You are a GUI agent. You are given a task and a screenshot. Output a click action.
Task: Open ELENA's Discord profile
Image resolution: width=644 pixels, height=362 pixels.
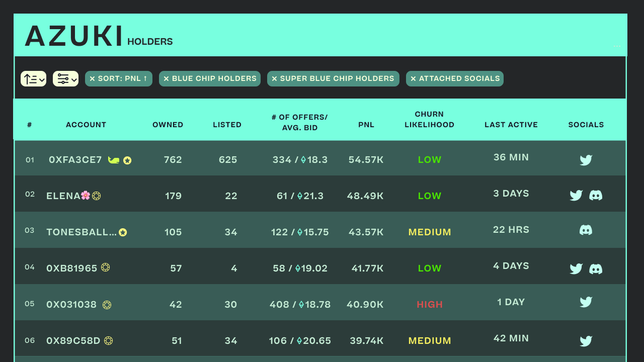(x=596, y=195)
